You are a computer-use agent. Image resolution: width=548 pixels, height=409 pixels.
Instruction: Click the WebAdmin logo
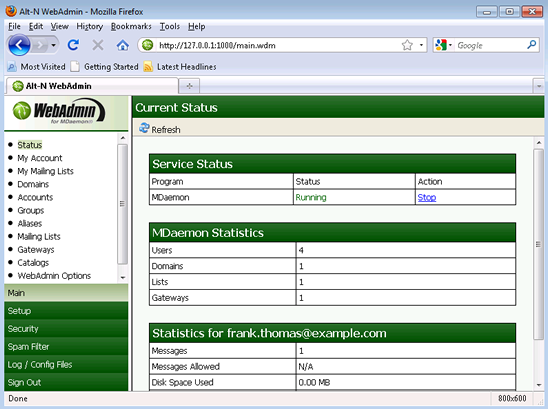pos(59,111)
